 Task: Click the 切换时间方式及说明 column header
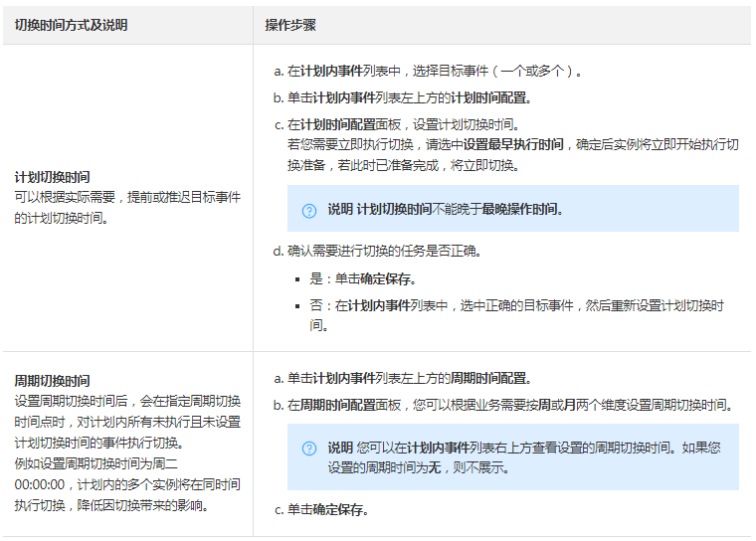[x=71, y=25]
